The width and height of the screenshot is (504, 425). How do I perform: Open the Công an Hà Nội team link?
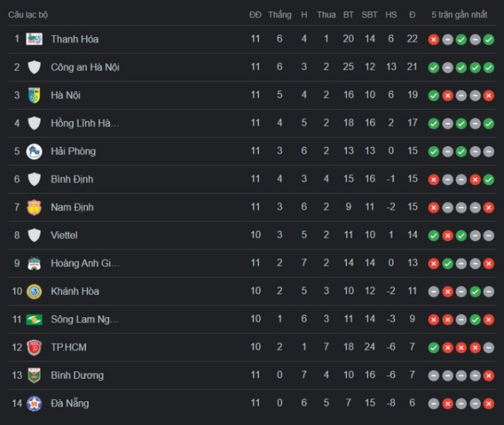[x=85, y=67]
